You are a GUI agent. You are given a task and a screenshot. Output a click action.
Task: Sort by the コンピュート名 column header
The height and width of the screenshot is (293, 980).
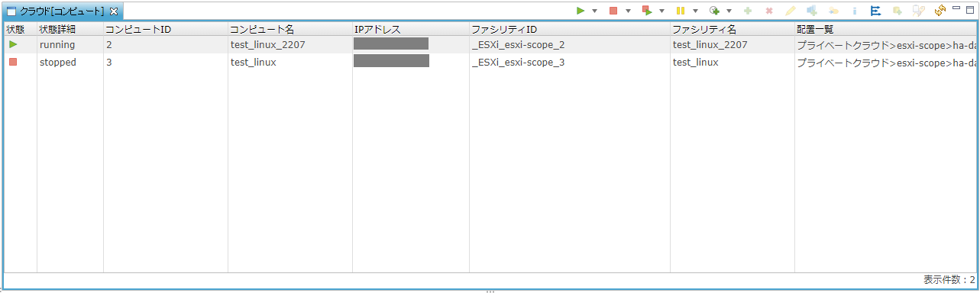click(290, 29)
